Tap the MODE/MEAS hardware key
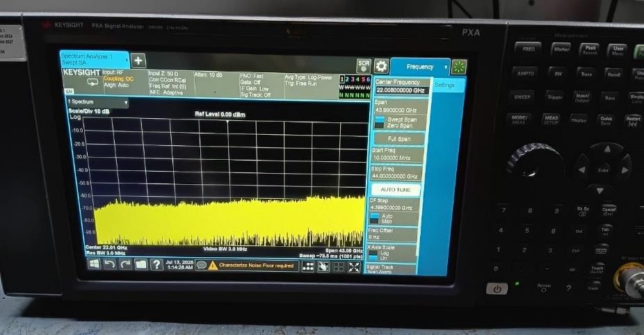 (519, 120)
